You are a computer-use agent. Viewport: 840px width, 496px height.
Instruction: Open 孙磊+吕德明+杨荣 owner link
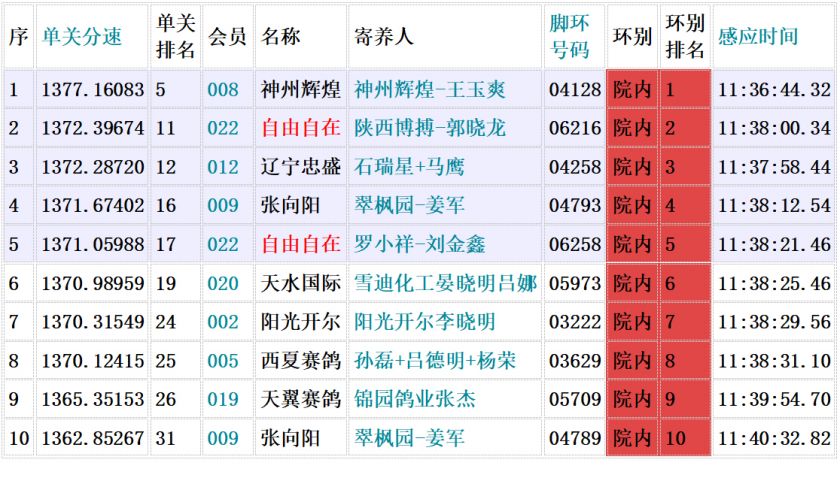434,360
